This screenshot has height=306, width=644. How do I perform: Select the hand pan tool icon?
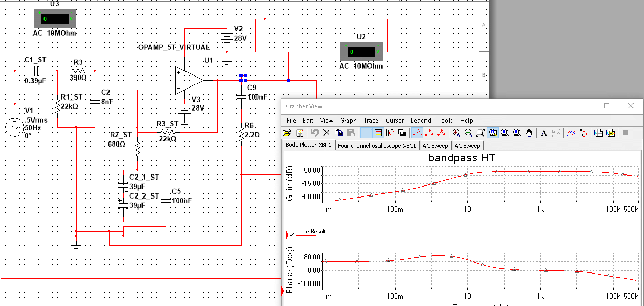[529, 133]
